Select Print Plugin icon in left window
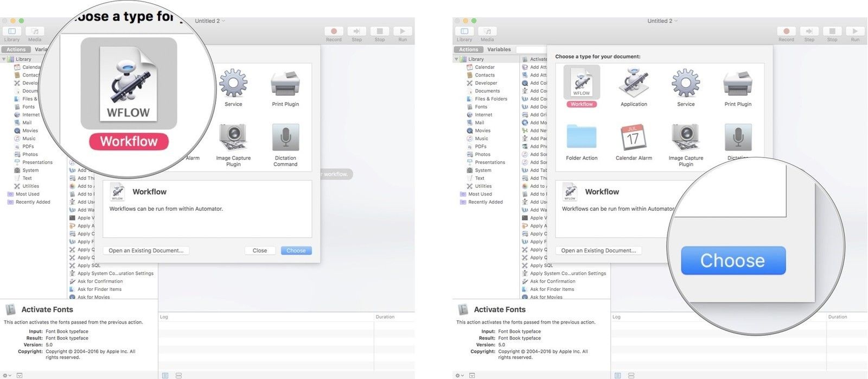The image size is (868, 379). pyautogui.click(x=285, y=83)
